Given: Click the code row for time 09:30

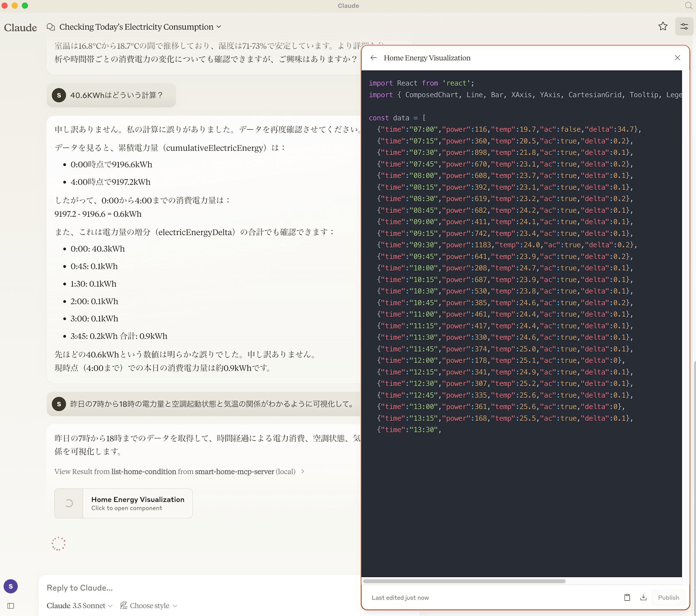Looking at the screenshot, I should 507,245.
